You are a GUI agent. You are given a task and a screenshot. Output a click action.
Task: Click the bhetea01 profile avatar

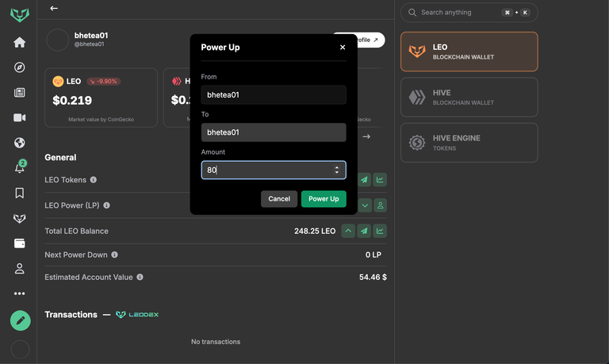tap(57, 40)
